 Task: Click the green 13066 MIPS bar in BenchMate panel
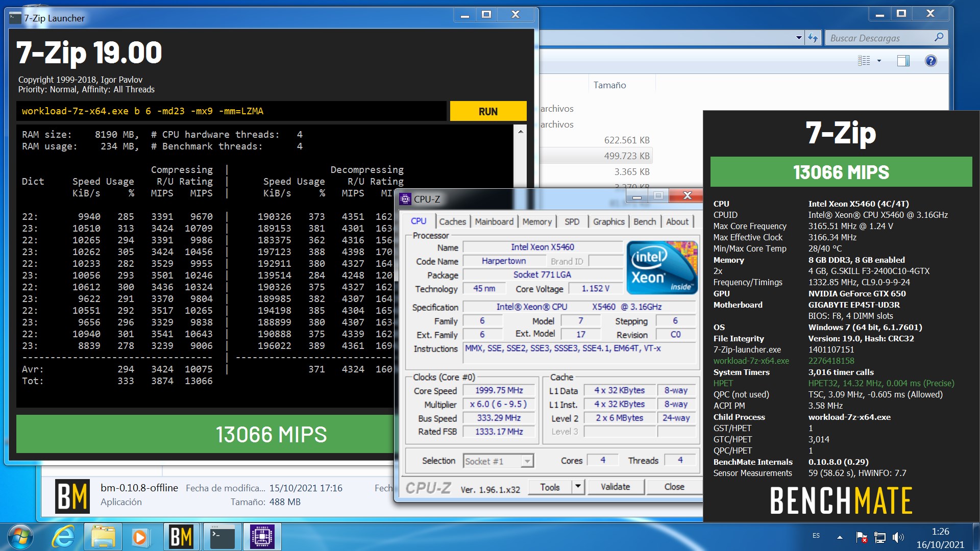841,172
